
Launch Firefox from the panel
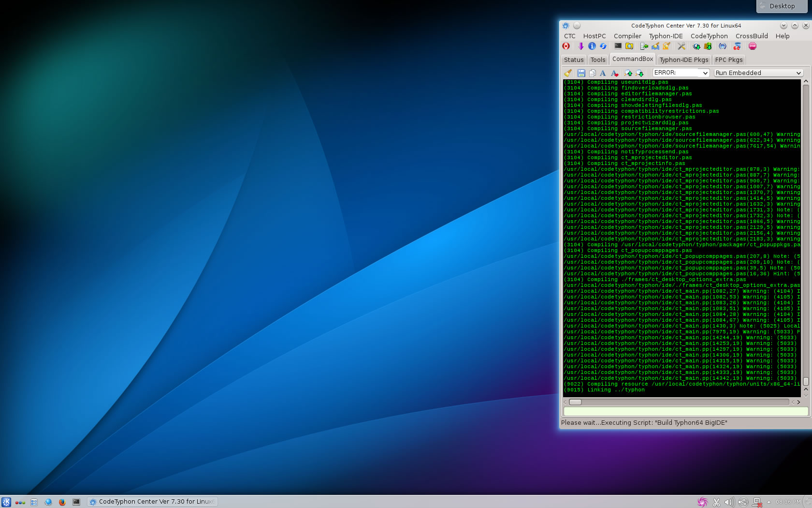pos(62,502)
